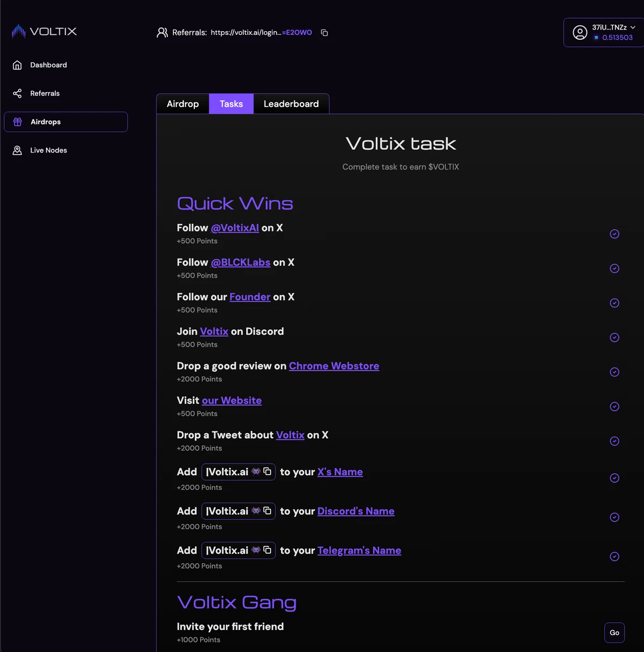Open the Chrome Webstore link
644x652 pixels.
(334, 366)
